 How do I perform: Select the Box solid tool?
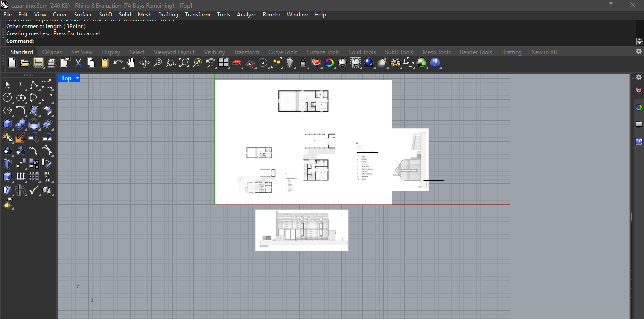coord(7,123)
